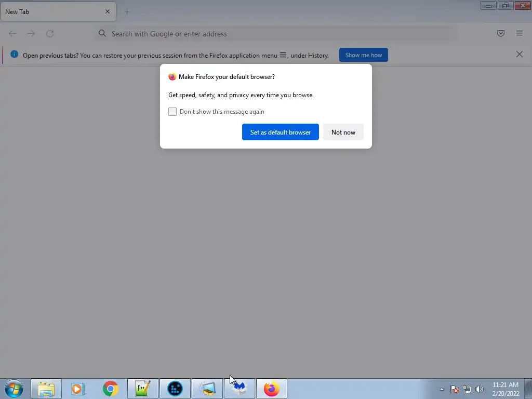Click the search magnifier icon in address bar
This screenshot has height=399, width=532.
coord(102,33)
